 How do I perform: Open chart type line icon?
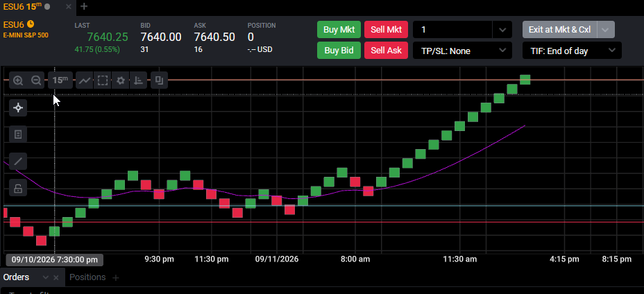click(84, 80)
